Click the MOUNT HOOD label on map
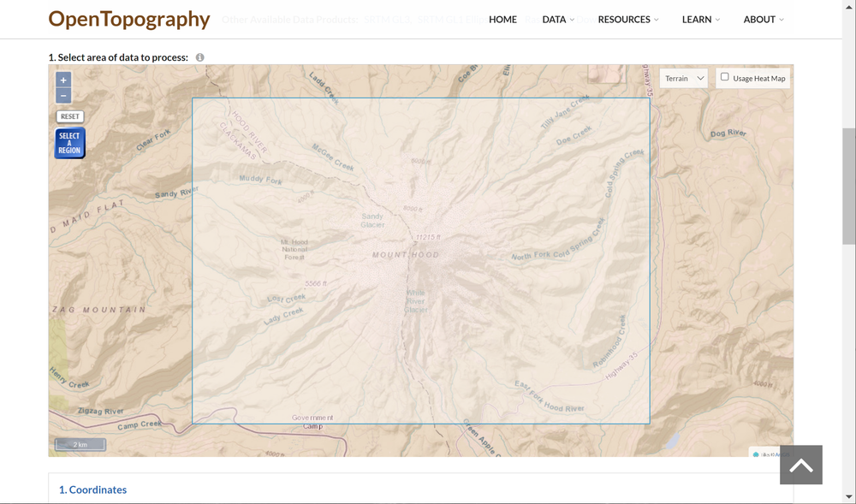This screenshot has width=856, height=504. coord(406,255)
